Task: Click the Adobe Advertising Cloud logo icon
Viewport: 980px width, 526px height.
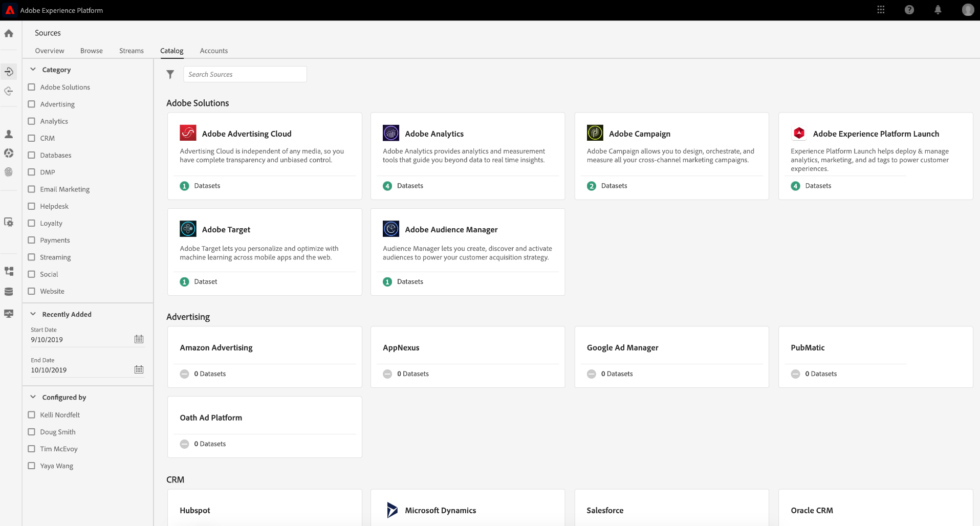Action: coord(188,133)
